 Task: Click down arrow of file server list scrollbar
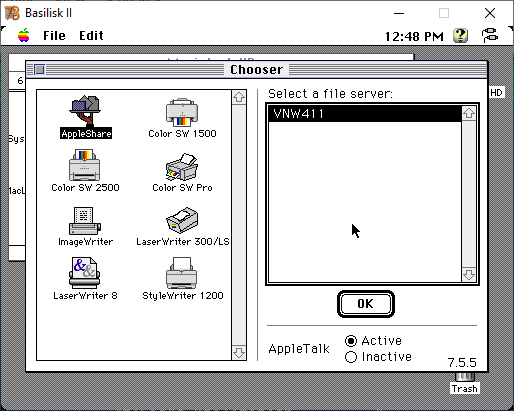click(x=469, y=275)
